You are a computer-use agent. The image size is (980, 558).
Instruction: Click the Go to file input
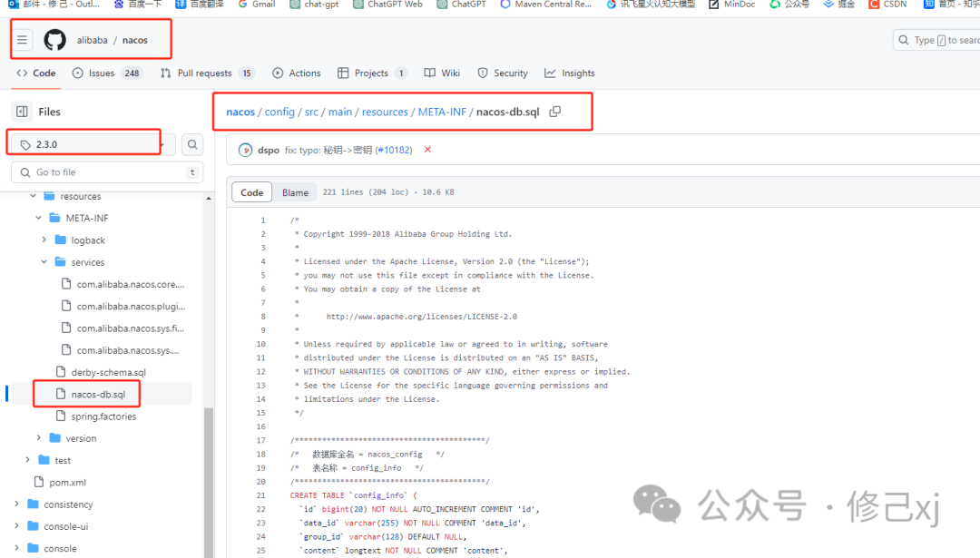[x=107, y=171]
